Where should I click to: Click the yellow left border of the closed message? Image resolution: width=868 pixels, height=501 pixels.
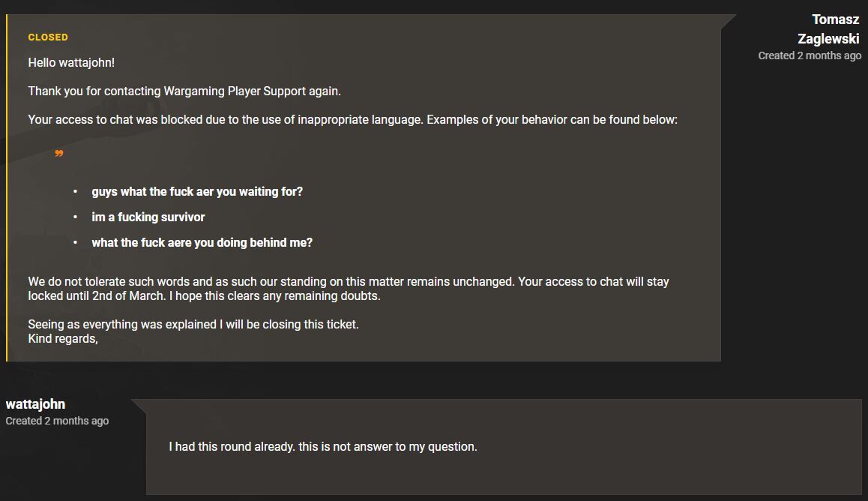(x=7, y=187)
